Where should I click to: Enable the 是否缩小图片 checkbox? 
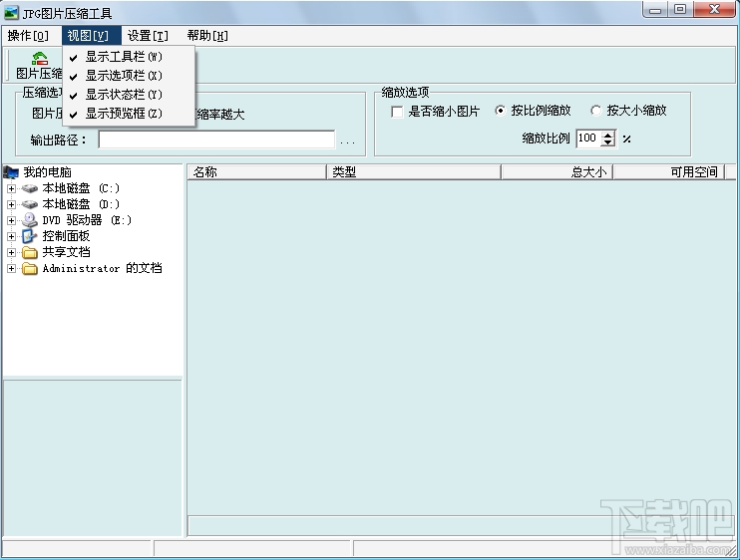point(397,112)
